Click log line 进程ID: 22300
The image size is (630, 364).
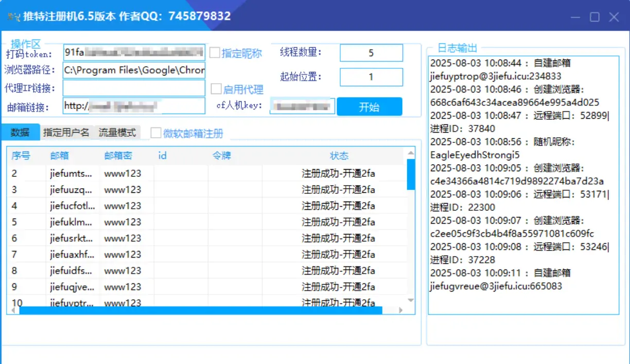tap(463, 207)
